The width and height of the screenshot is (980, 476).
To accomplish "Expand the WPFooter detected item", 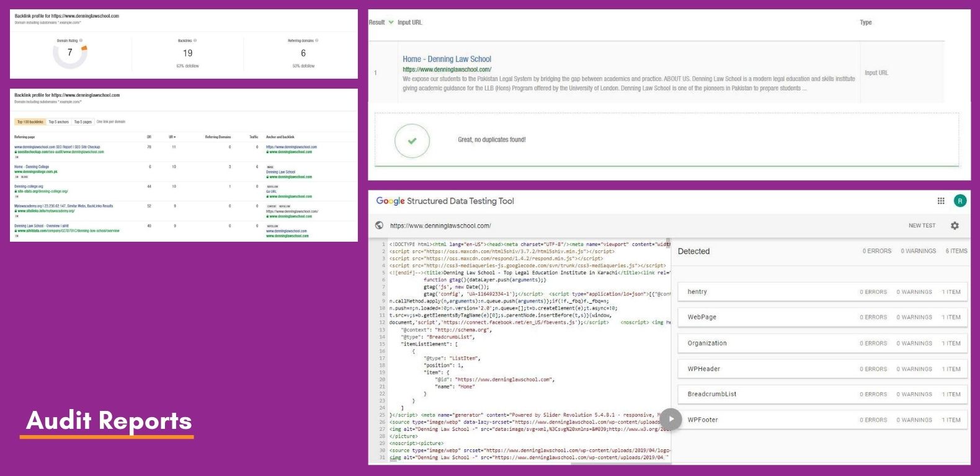I will (x=822, y=420).
